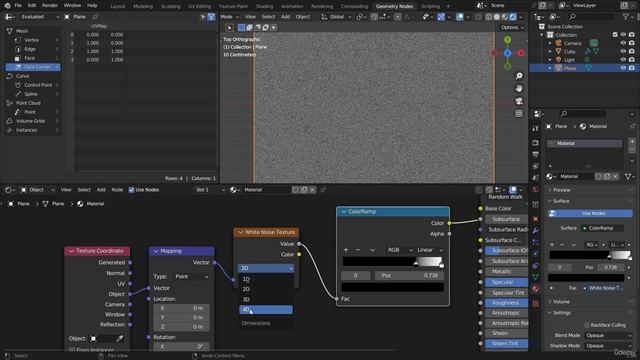Screen dimensions: 640x360
Task: Click Use Nodes button in Surface panel
Action: pos(590,213)
